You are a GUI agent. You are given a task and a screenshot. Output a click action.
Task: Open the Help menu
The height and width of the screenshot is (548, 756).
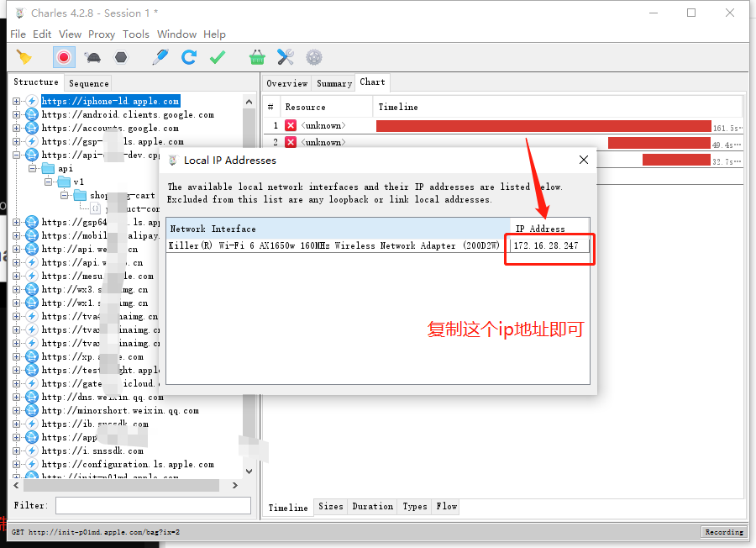point(214,34)
